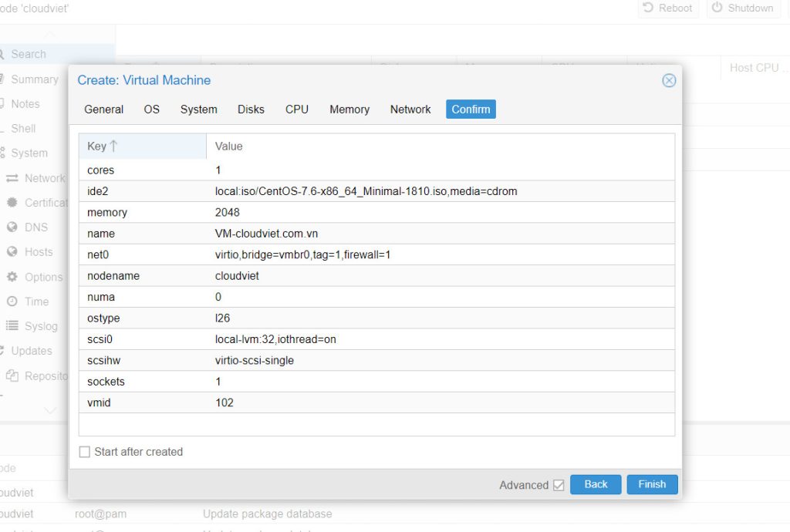Open Summary in the sidebar
This screenshot has width=790, height=532.
34,79
